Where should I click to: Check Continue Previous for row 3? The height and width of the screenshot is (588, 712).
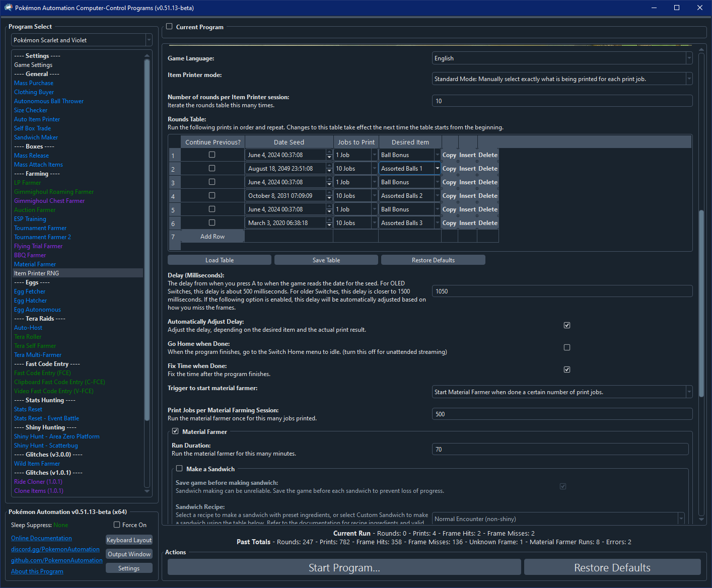click(212, 182)
